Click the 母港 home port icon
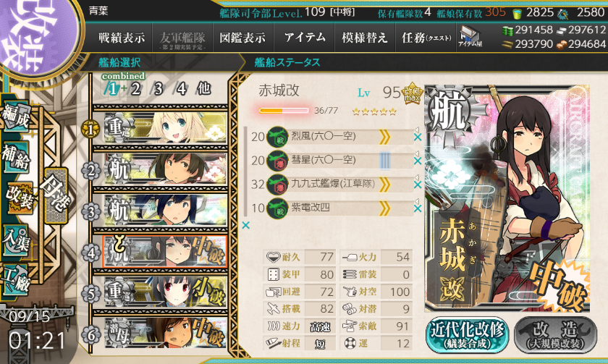The image size is (608, 364). click(x=56, y=195)
